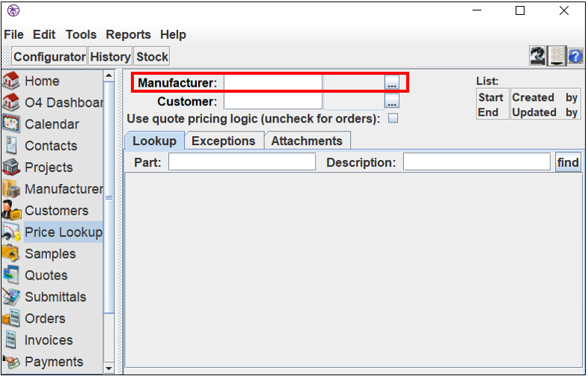Open the Quotes icon
Image resolution: width=588 pixels, height=376 pixels.
point(11,275)
